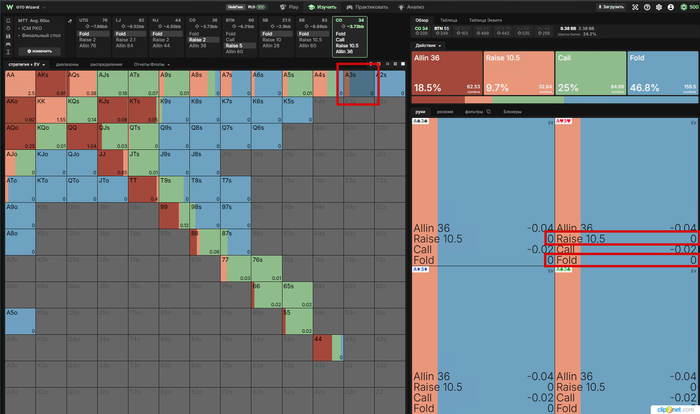Expand the стратегия + EV dropdown
Screen dimensions: 700x414
pos(27,64)
